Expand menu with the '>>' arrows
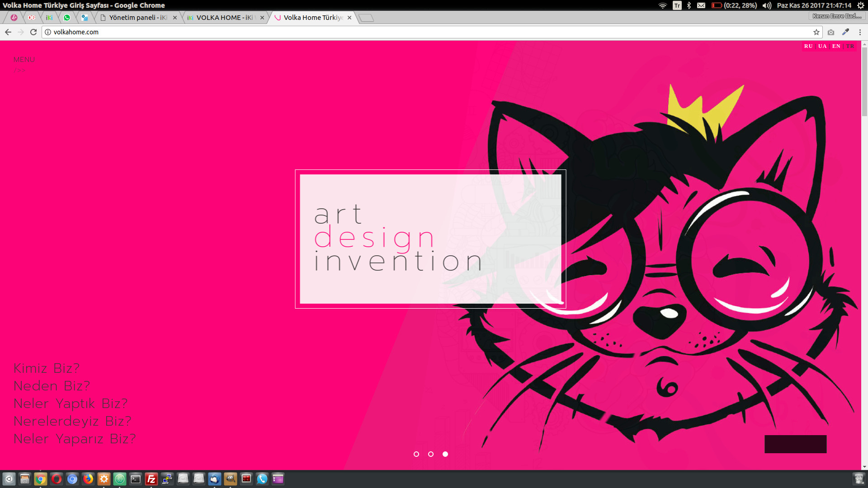The image size is (868, 488). point(19,70)
